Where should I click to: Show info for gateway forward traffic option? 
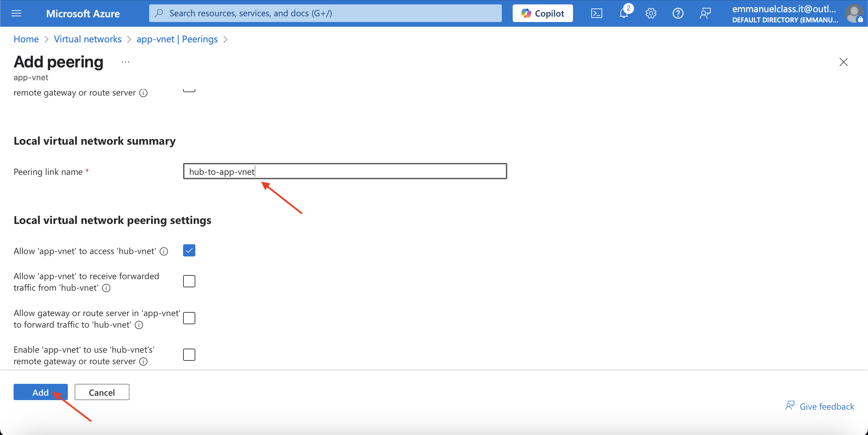139,325
